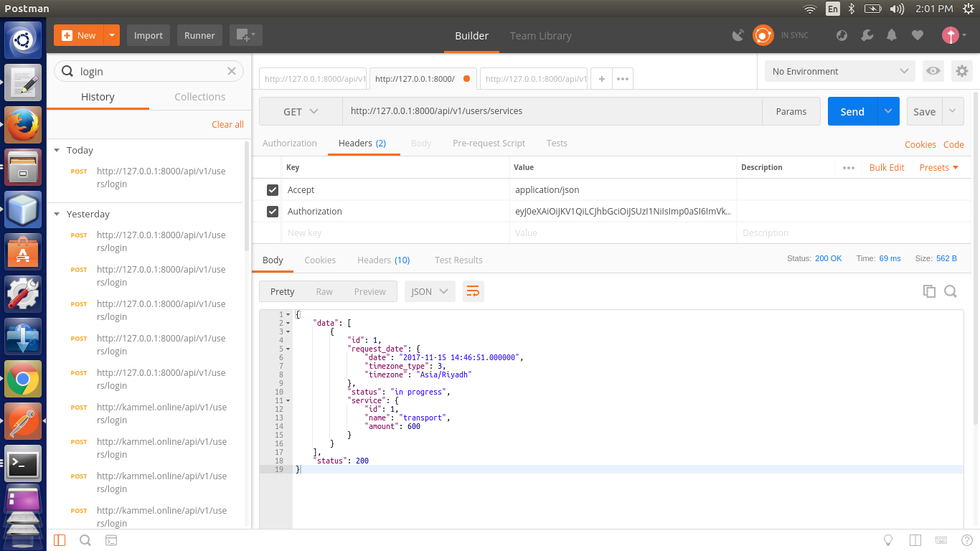Open the Postman console icon in status bar
This screenshot has height=551, width=980.
(111, 540)
